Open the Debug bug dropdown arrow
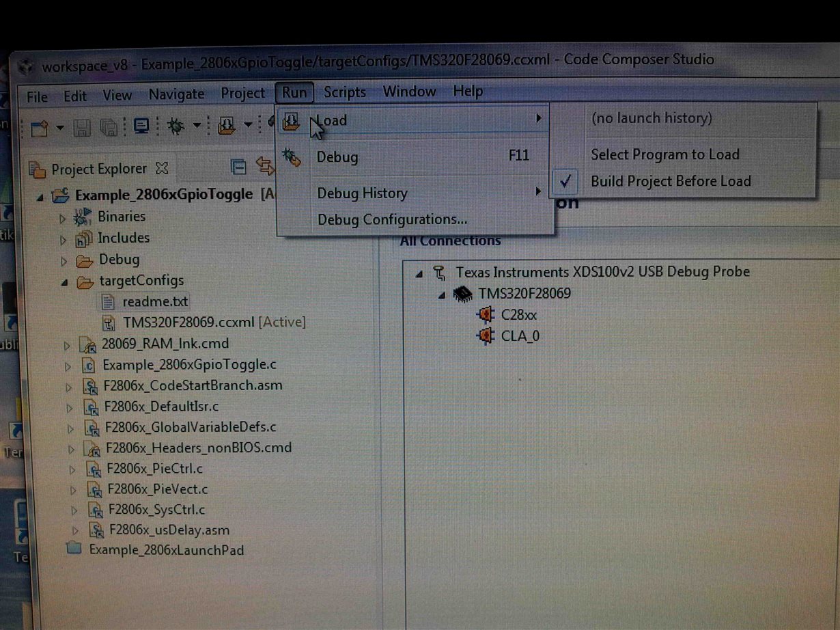 [197, 125]
